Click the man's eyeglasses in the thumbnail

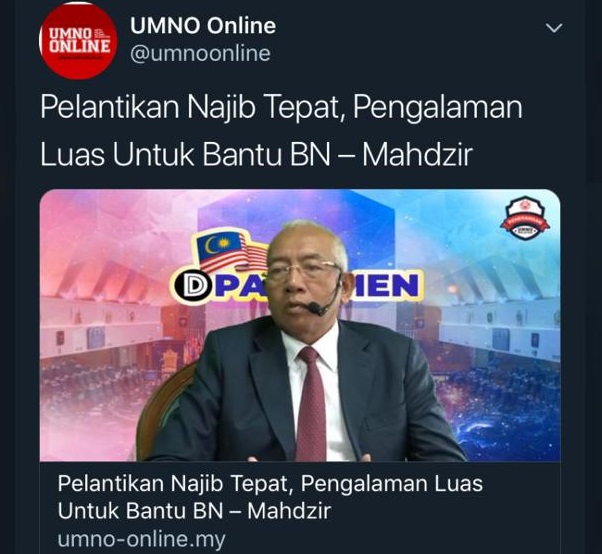(303, 271)
